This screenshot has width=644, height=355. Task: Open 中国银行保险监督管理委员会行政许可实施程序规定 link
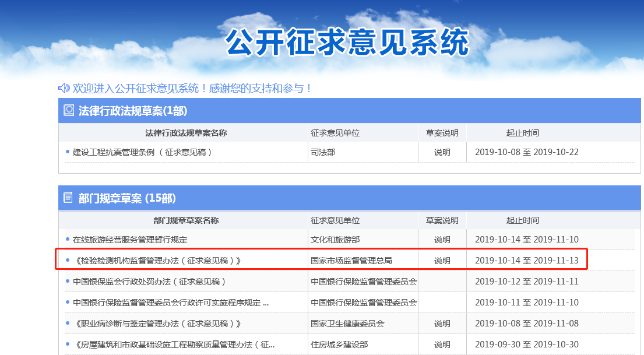coord(170,303)
